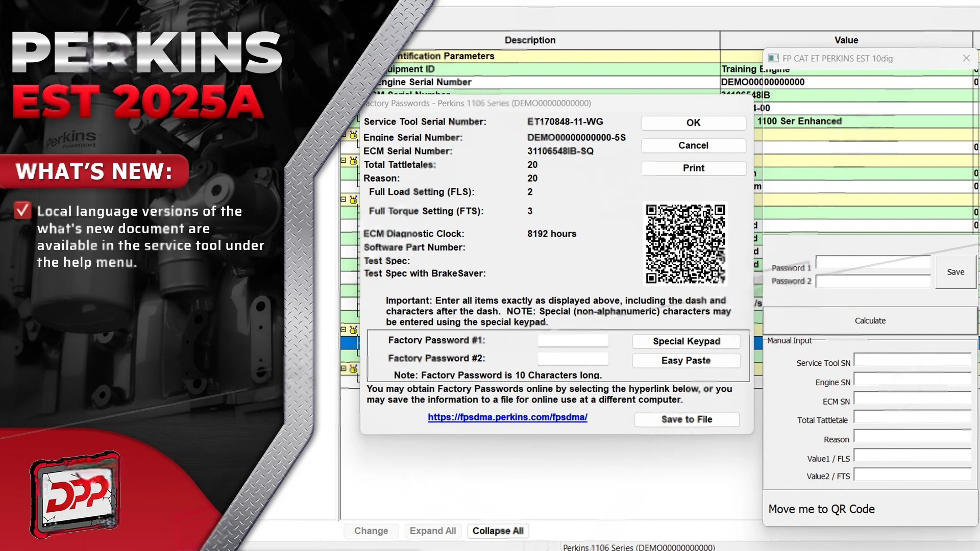
Task: Click group icon just above the blue row
Action: click(353, 330)
